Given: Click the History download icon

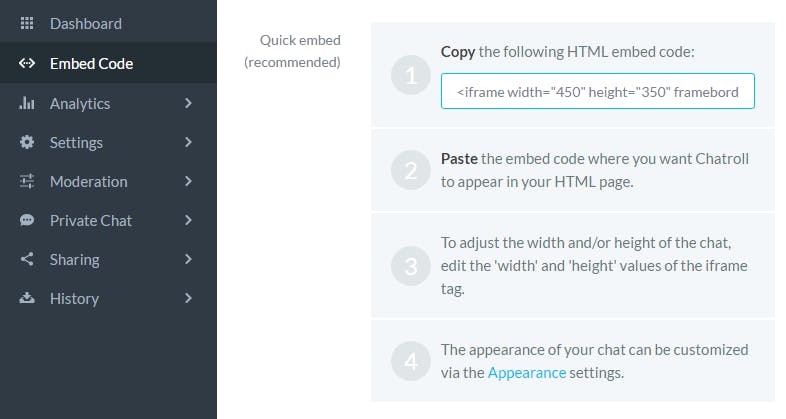Looking at the screenshot, I should click(27, 298).
